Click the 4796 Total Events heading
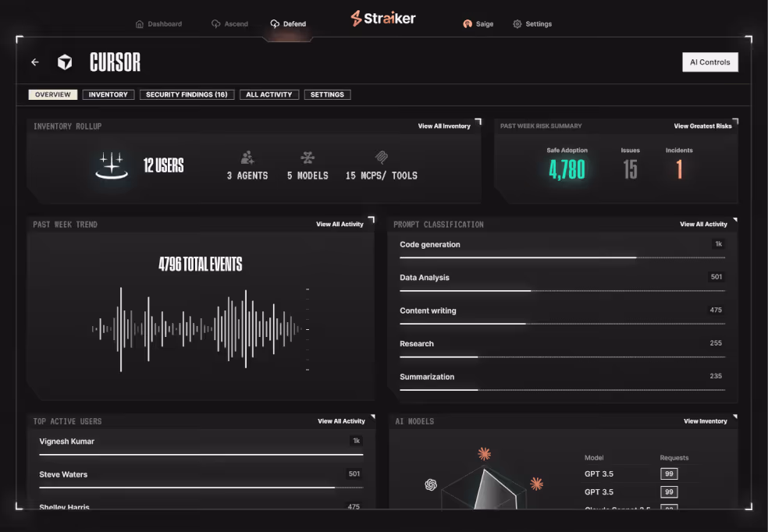 click(x=201, y=264)
